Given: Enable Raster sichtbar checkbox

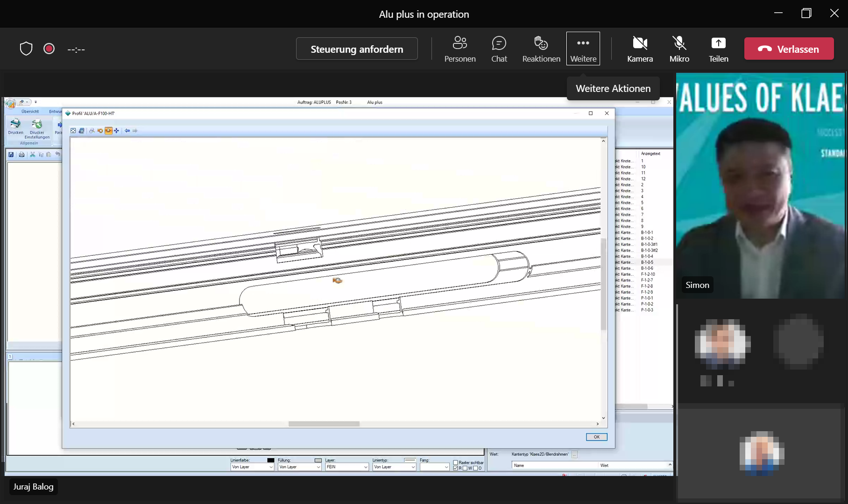Looking at the screenshot, I should 455,462.
